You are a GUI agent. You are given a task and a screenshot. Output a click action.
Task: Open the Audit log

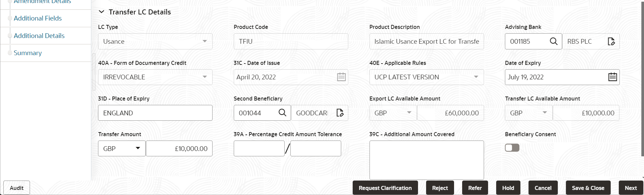[x=16, y=188]
